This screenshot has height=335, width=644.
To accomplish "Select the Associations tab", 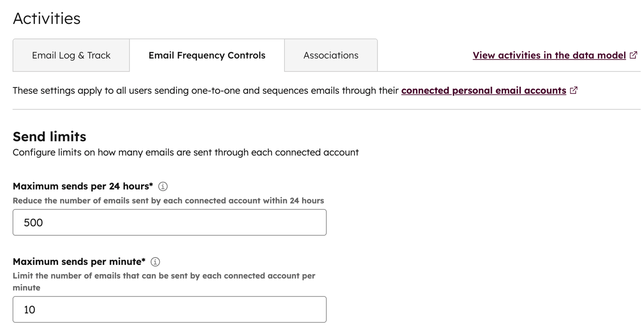I will click(331, 55).
